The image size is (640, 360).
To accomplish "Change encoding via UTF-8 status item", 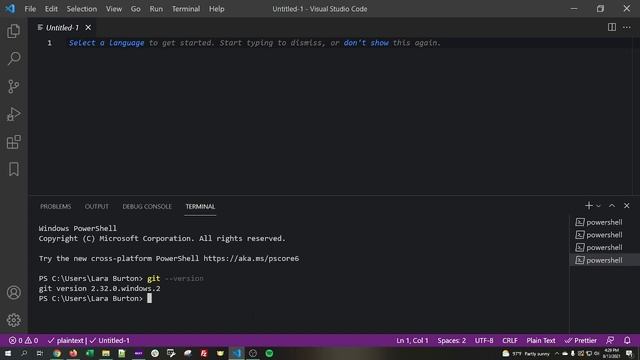I will pyautogui.click(x=484, y=340).
